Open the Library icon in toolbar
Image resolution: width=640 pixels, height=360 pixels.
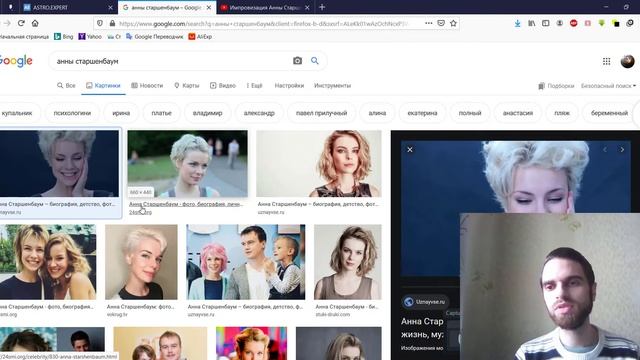[531, 23]
